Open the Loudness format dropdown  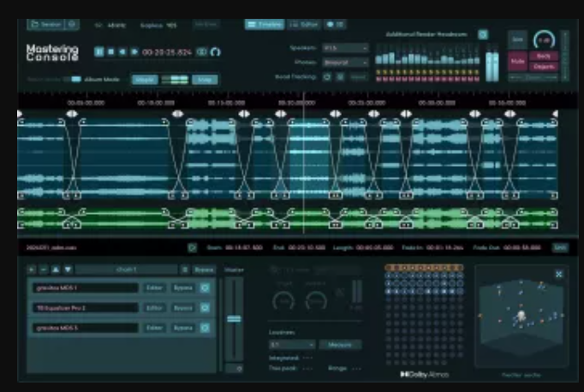click(x=292, y=345)
